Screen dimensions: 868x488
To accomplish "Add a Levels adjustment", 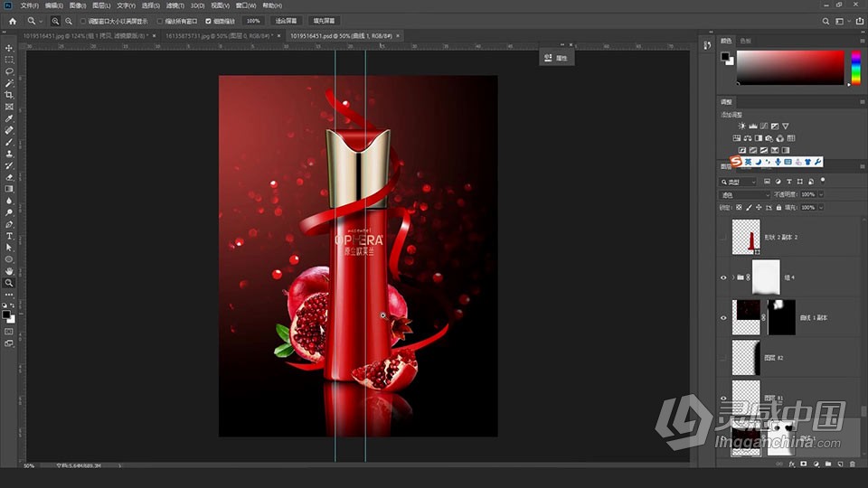I will point(753,127).
